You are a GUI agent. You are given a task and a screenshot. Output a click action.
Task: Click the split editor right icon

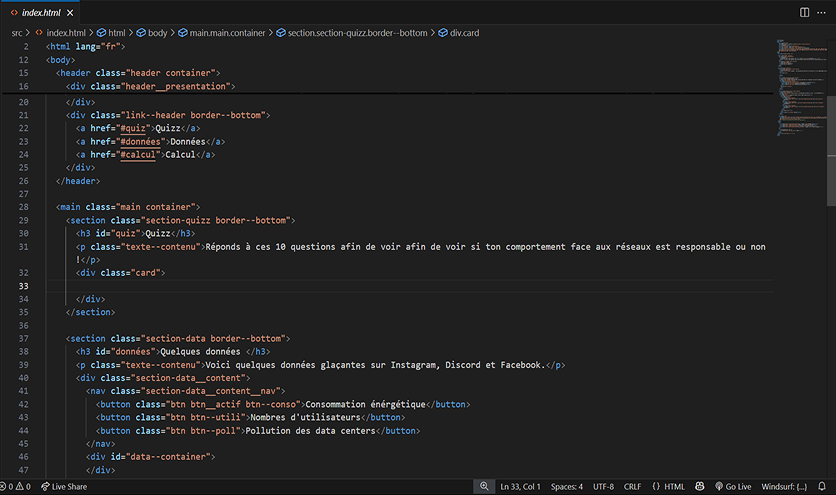pos(805,12)
